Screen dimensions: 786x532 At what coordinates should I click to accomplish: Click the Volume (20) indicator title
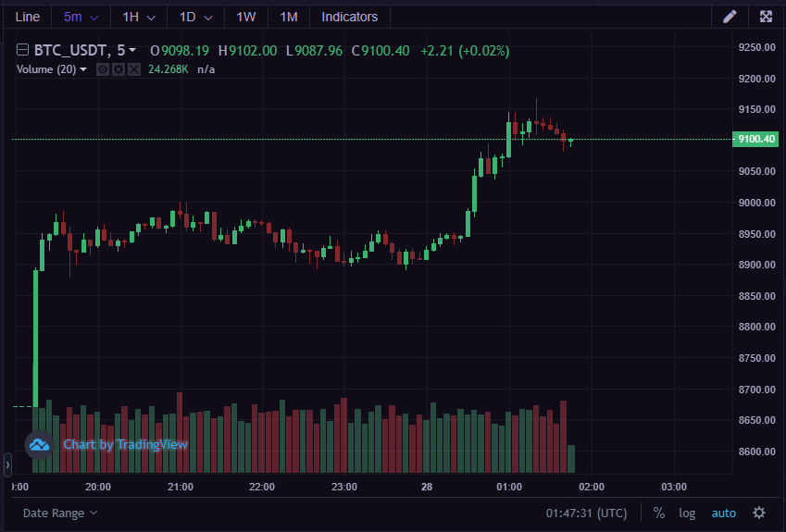(46, 69)
